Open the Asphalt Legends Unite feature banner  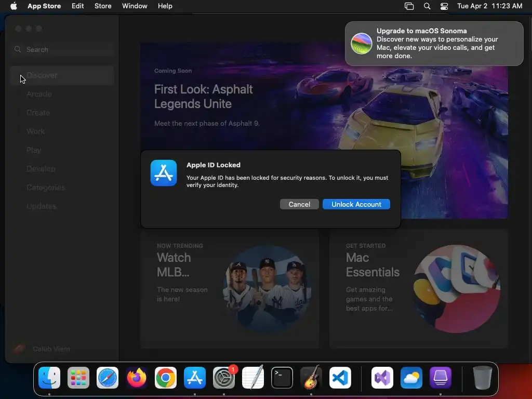point(324,130)
